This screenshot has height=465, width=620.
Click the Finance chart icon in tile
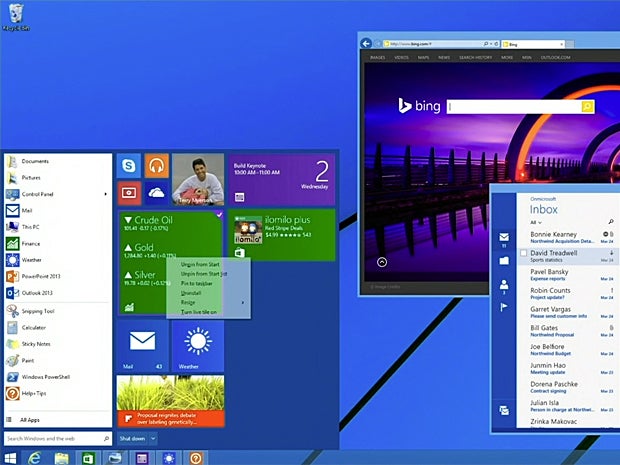pos(129,307)
